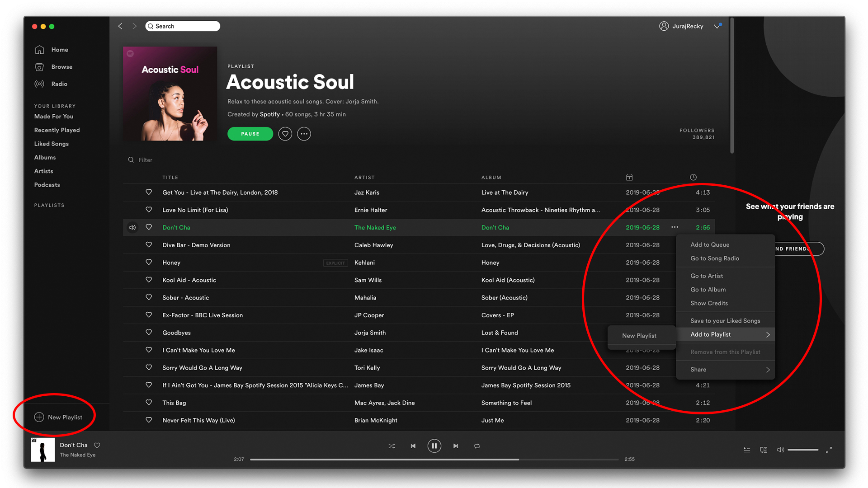Click the Search box at top
The width and height of the screenshot is (868, 488).
[x=183, y=26]
